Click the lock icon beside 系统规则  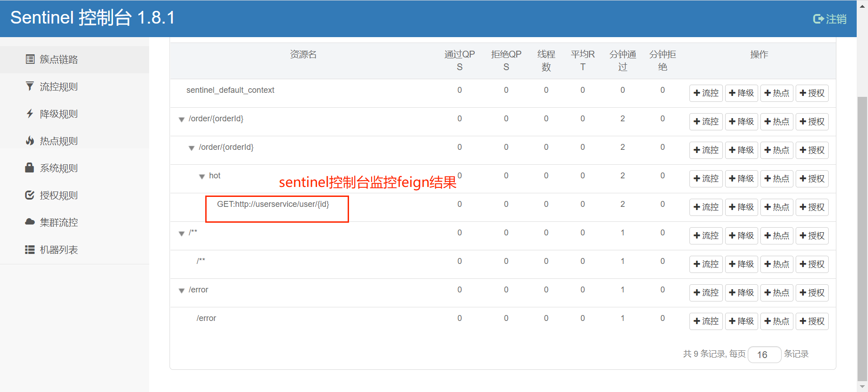[x=30, y=167]
